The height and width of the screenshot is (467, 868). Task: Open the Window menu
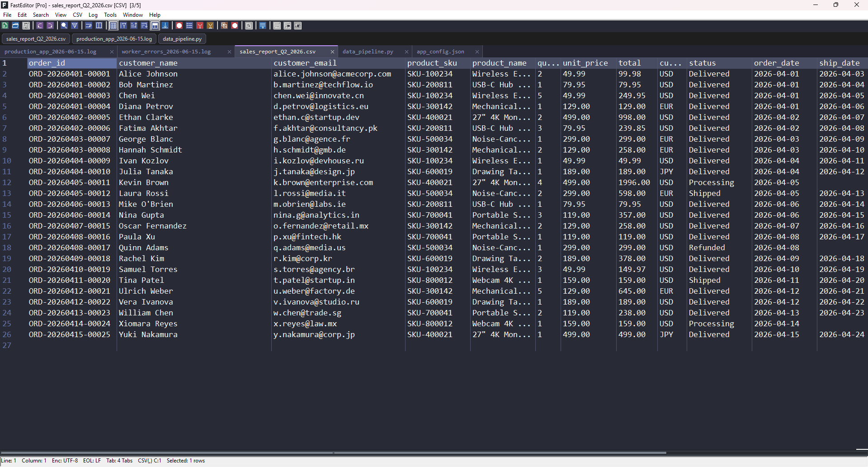133,15
